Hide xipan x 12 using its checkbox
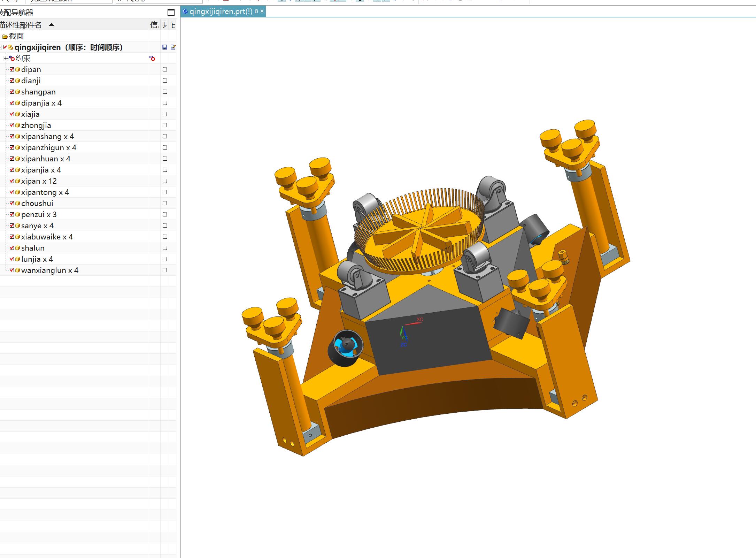 click(12, 181)
